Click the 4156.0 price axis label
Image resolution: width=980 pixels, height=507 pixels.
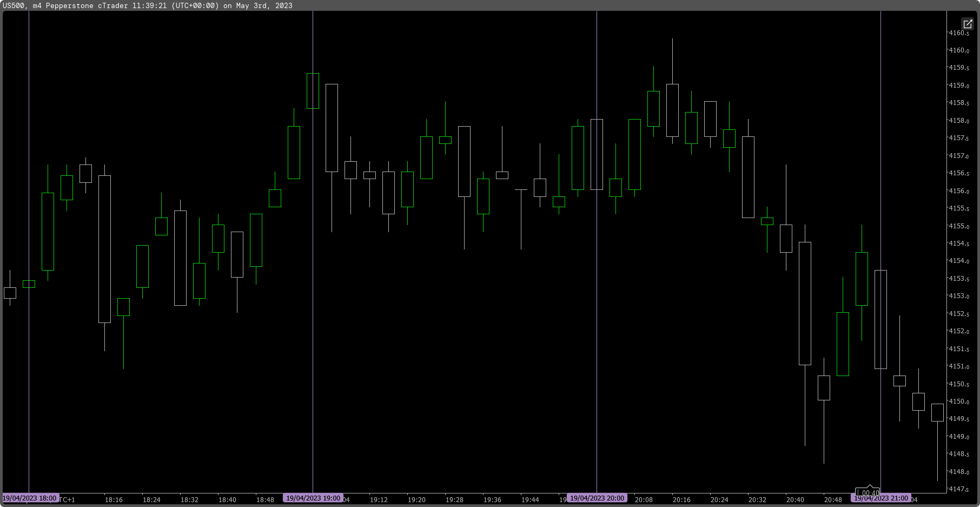click(960, 191)
